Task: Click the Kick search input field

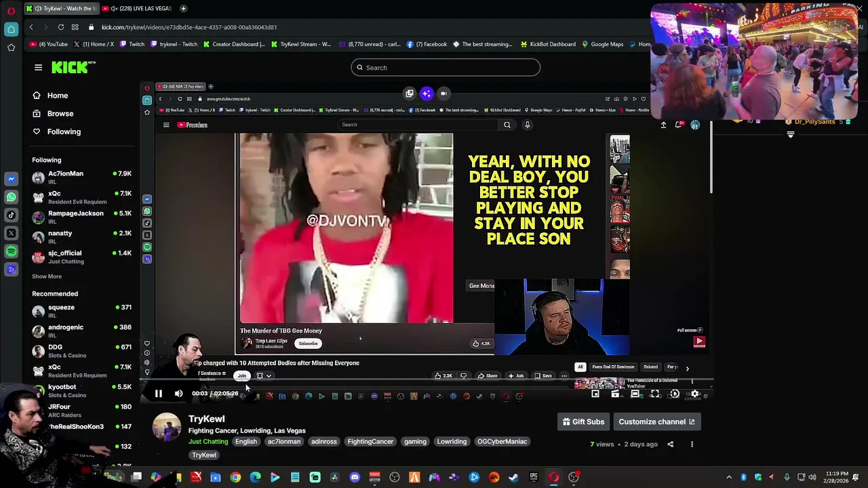Action: click(x=446, y=68)
